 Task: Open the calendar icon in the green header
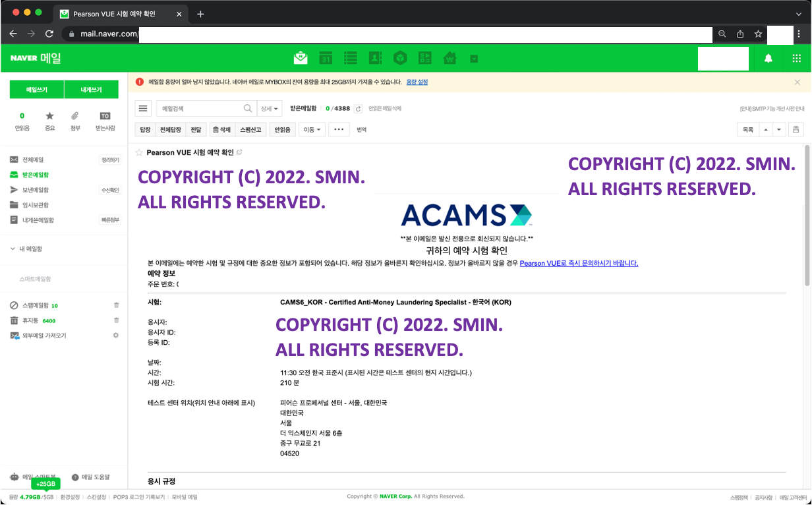[x=326, y=58]
